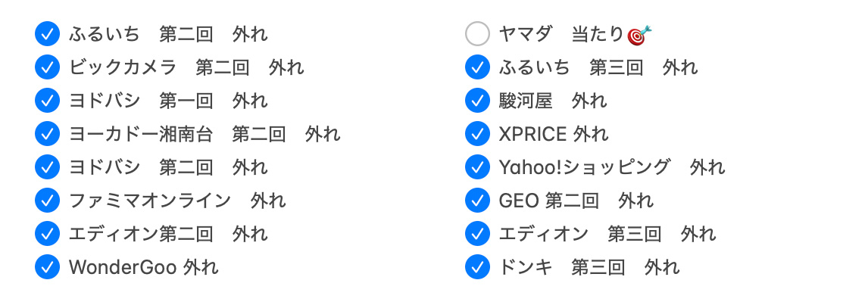Image resolution: width=868 pixels, height=305 pixels.
Task: Check the unchecked ヤマダ 当たり circle
Action: pos(477,34)
